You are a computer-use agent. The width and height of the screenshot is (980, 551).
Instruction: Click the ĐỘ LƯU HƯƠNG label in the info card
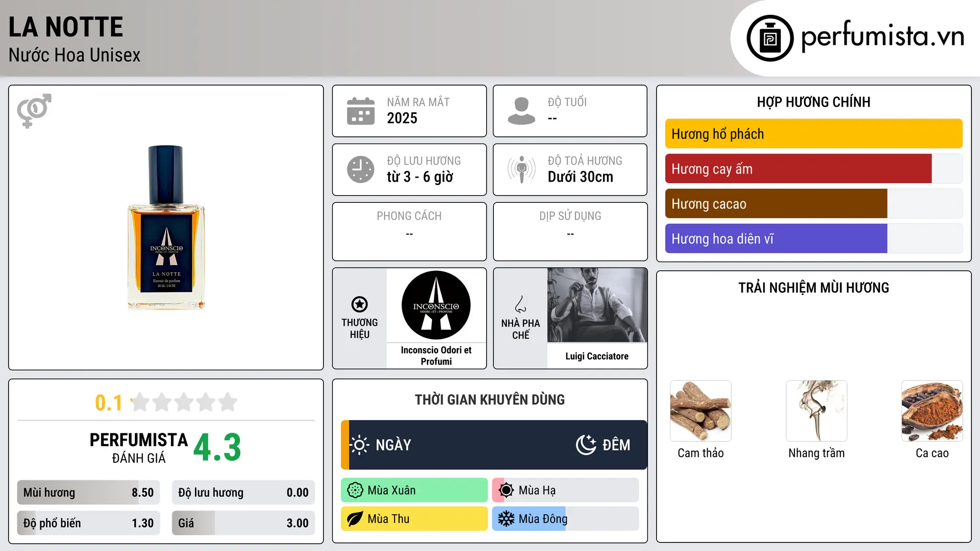click(423, 161)
